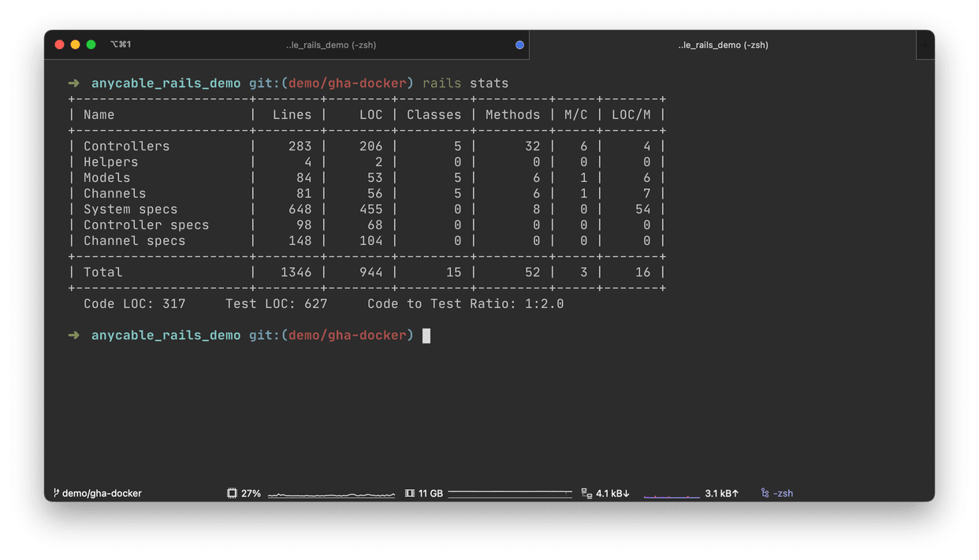Click the blue activity dot on the active tab
Screen dimensions: 979x560
[x=519, y=45]
